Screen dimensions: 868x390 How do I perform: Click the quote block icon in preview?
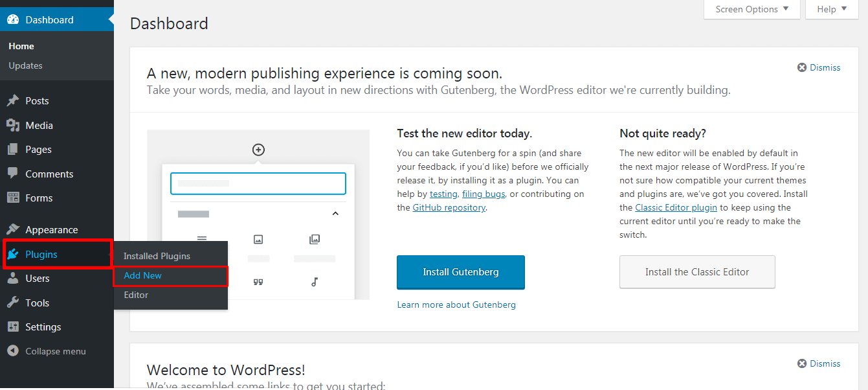click(x=258, y=282)
